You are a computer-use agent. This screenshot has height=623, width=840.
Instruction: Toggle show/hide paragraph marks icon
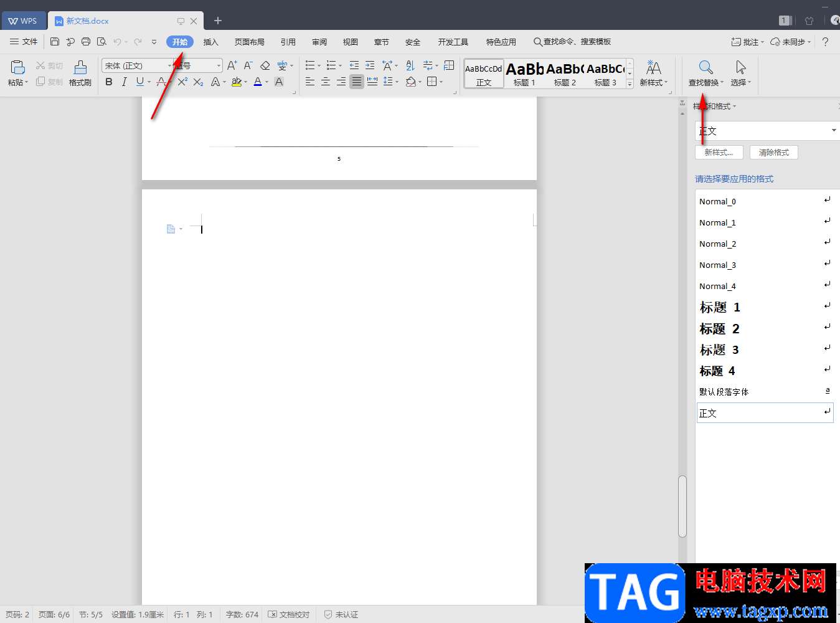pyautogui.click(x=428, y=65)
